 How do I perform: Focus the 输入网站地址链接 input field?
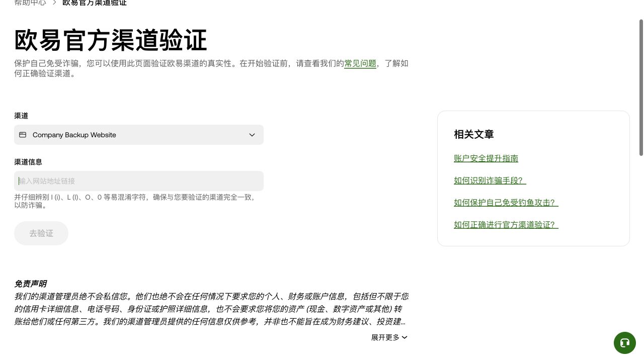(x=139, y=181)
